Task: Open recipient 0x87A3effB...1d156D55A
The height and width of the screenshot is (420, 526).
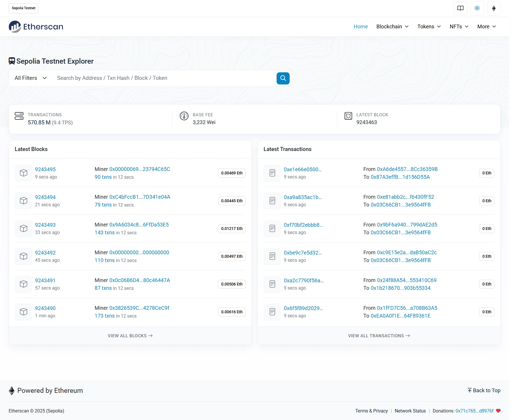Action: (400, 177)
